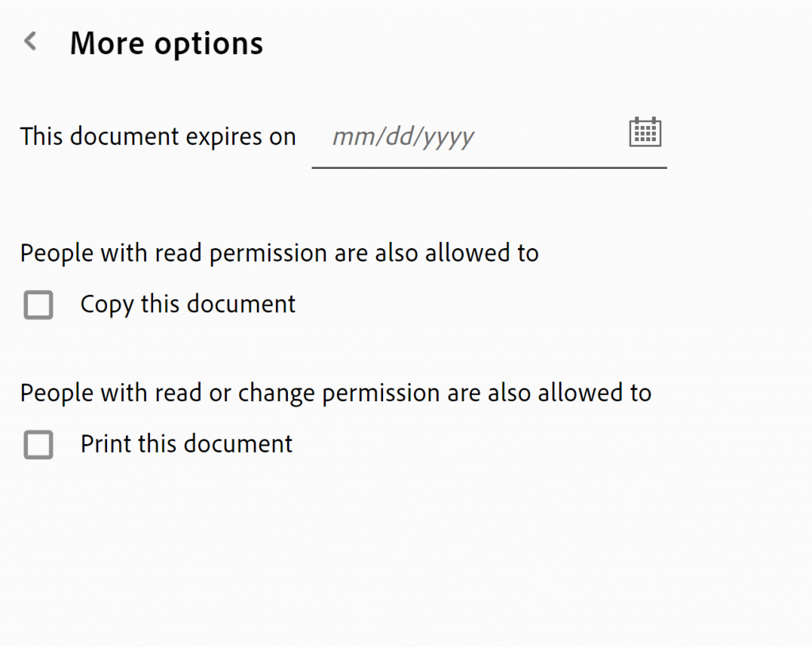Click 'People with read permission' description text

tap(279, 254)
